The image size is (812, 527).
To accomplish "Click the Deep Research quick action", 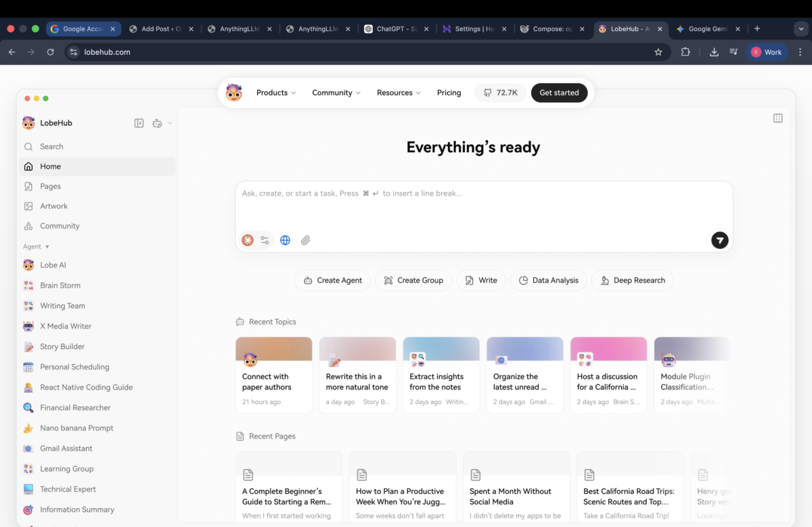I will pos(632,280).
